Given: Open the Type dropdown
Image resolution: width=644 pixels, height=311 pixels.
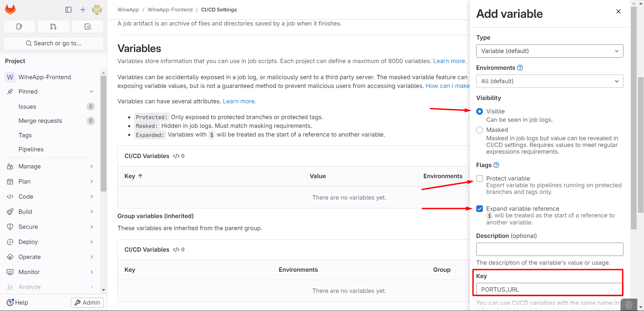Looking at the screenshot, I should [549, 51].
